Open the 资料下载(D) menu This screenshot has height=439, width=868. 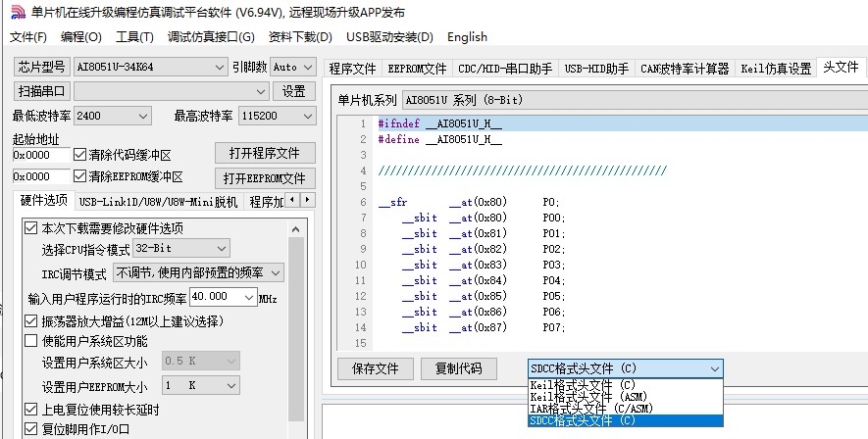(300, 37)
